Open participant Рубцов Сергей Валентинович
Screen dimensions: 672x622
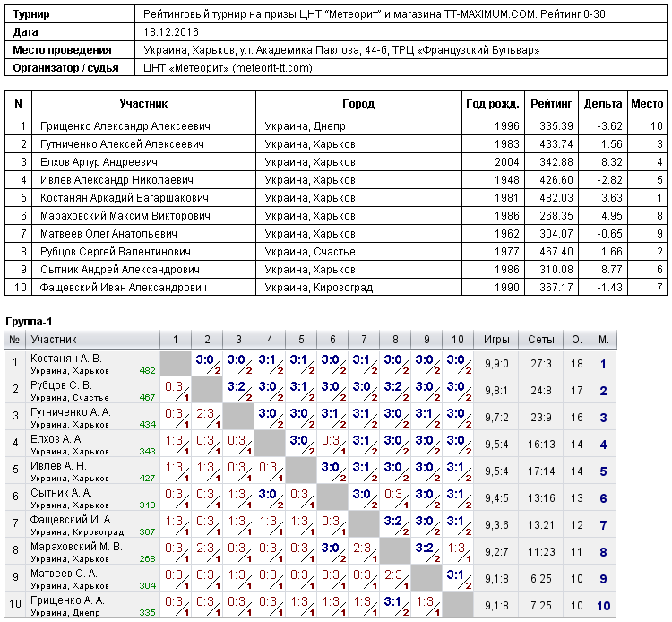tap(116, 252)
